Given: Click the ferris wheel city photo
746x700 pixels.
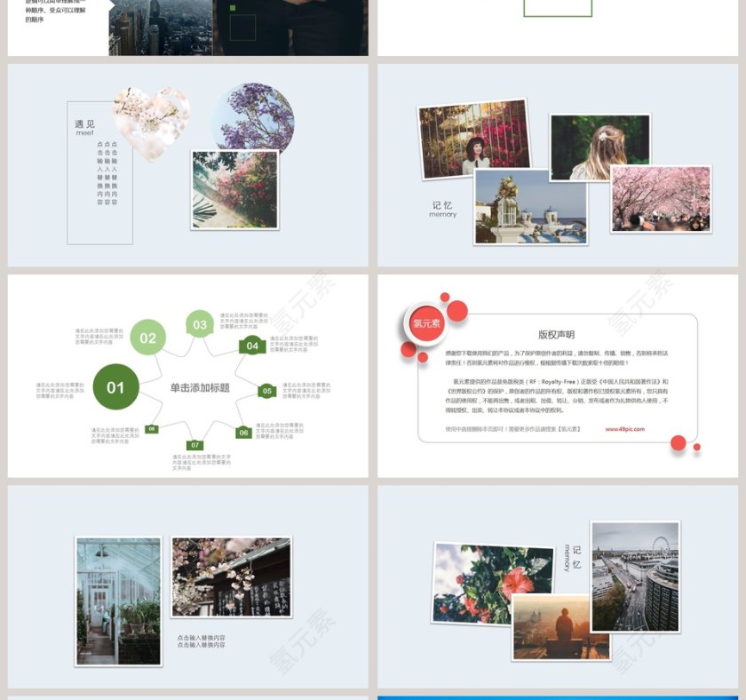Looking at the screenshot, I should pos(634,576).
